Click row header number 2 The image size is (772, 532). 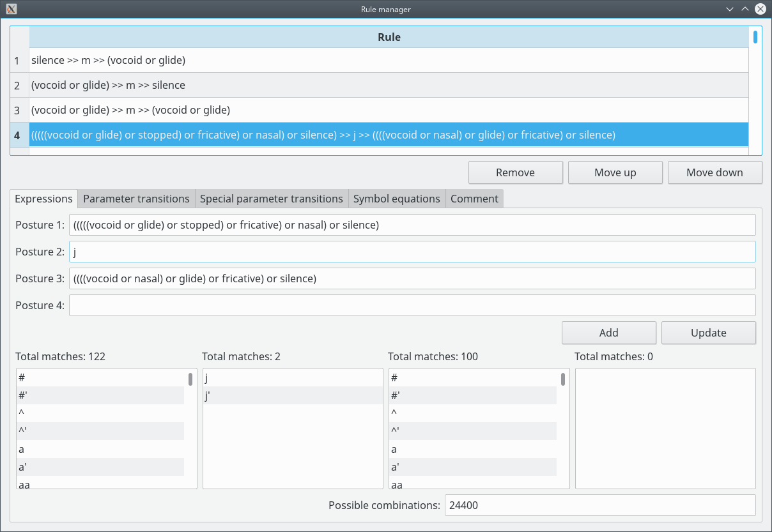coord(20,85)
